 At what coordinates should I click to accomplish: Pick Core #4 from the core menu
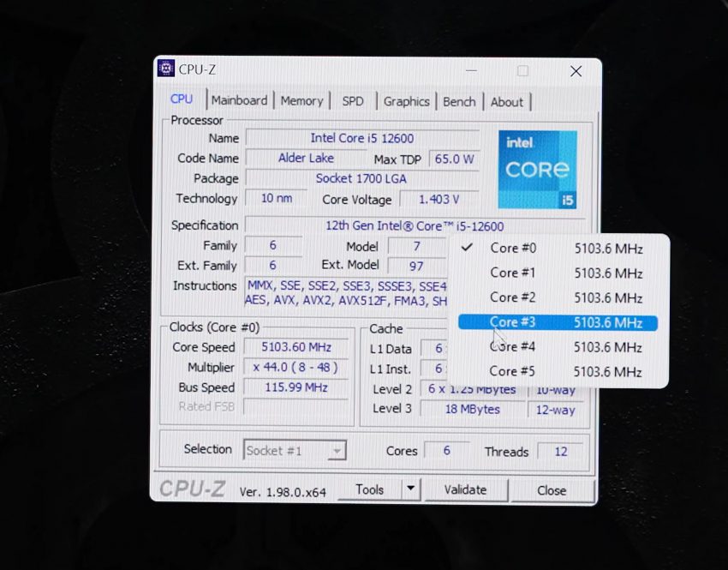(558, 347)
